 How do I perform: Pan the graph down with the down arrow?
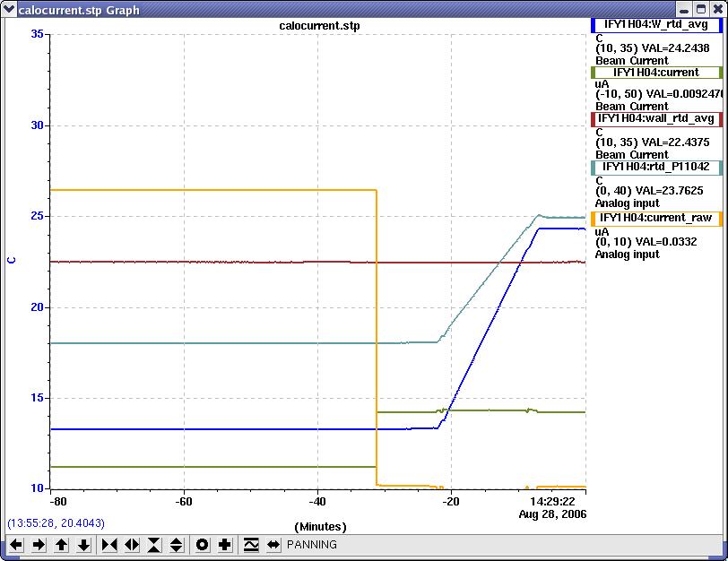point(83,544)
